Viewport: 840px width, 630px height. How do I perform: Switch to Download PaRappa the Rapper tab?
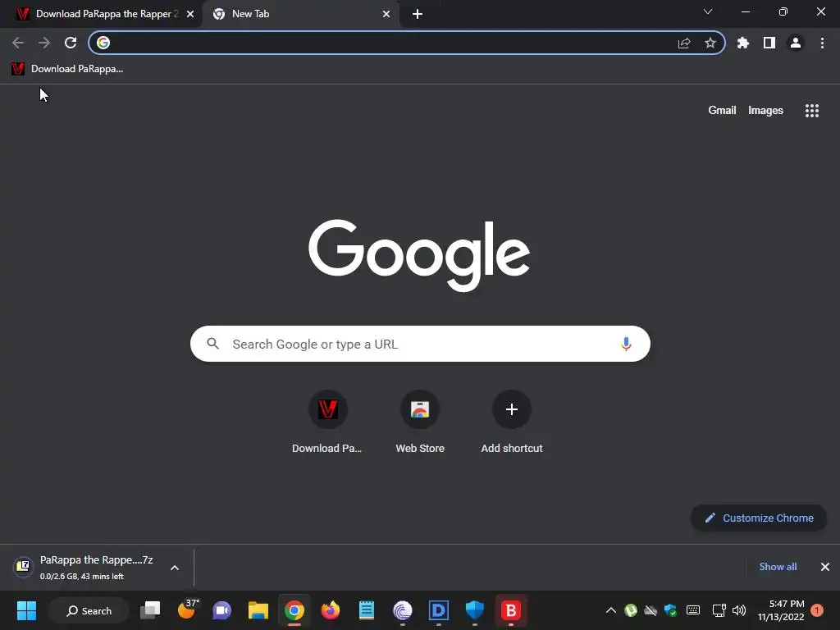[x=100, y=14]
